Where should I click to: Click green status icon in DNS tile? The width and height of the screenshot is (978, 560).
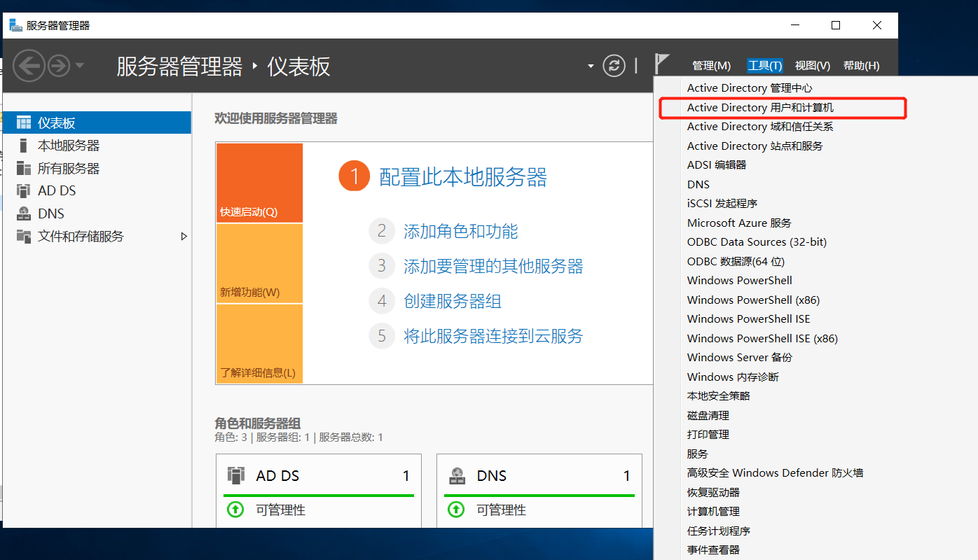click(x=456, y=510)
